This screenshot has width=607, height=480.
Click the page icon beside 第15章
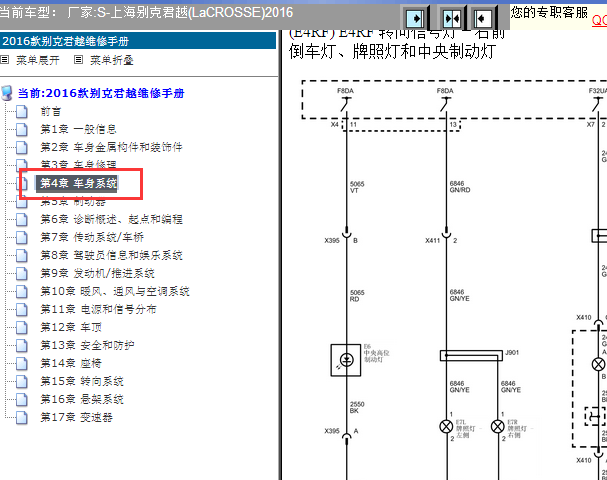coord(22,381)
